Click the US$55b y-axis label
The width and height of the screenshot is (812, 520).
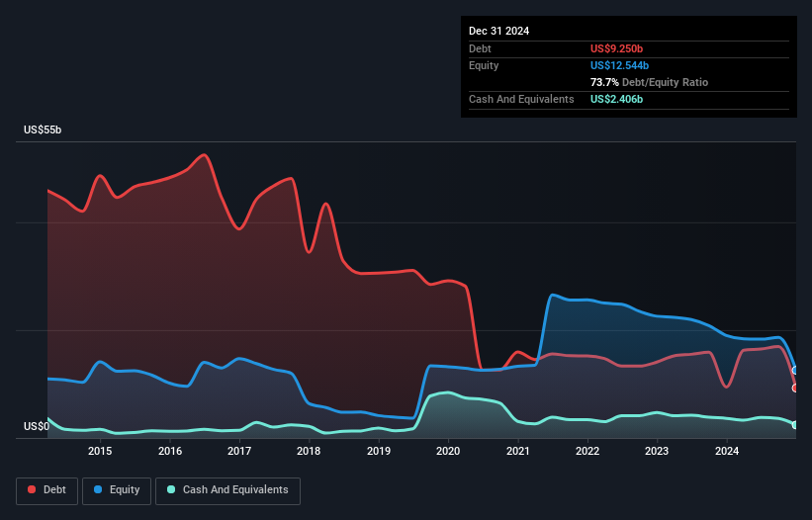click(43, 130)
